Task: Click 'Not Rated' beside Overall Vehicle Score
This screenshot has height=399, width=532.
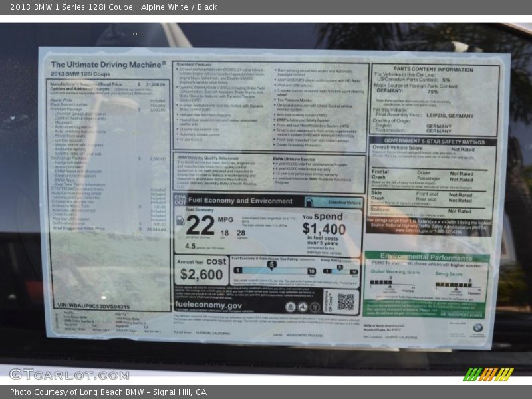Action: point(463,149)
